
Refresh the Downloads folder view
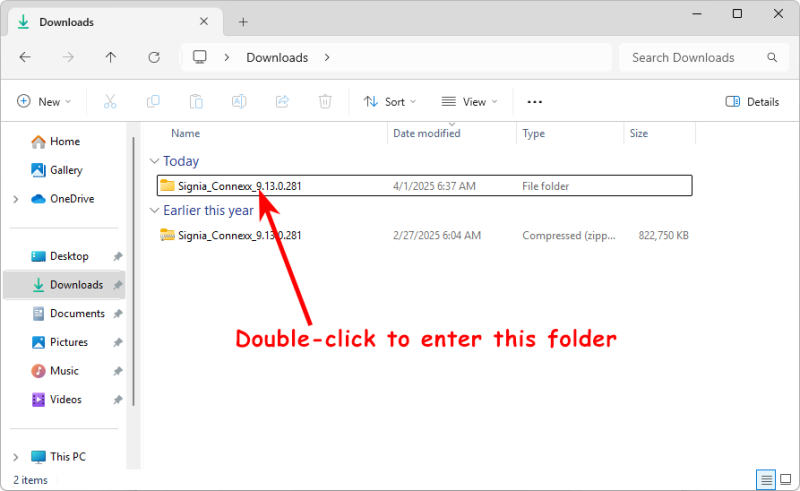point(154,58)
